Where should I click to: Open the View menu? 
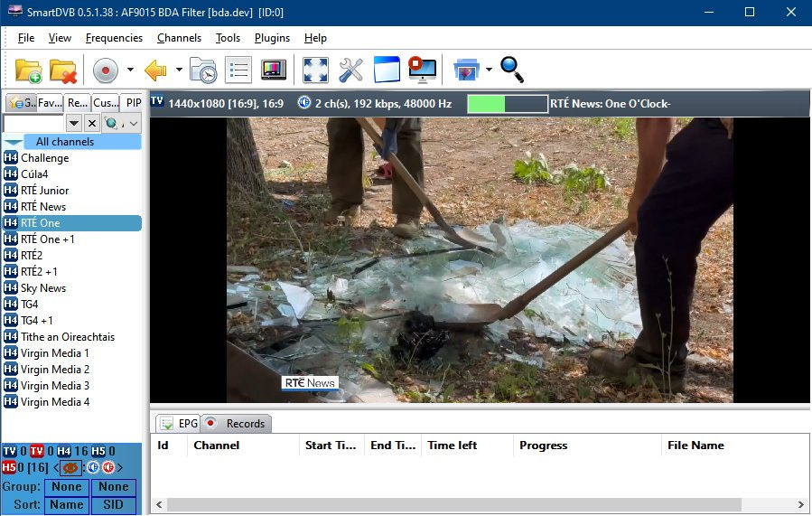coord(61,38)
